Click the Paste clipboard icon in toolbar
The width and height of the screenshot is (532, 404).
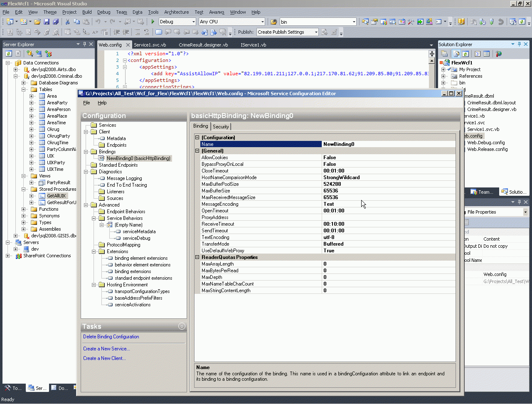click(86, 22)
